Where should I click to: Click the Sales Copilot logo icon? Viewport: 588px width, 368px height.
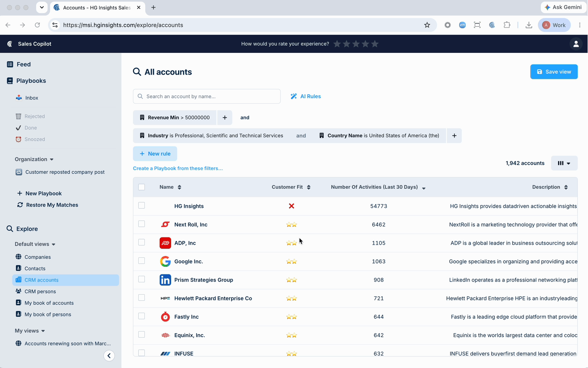[10, 44]
